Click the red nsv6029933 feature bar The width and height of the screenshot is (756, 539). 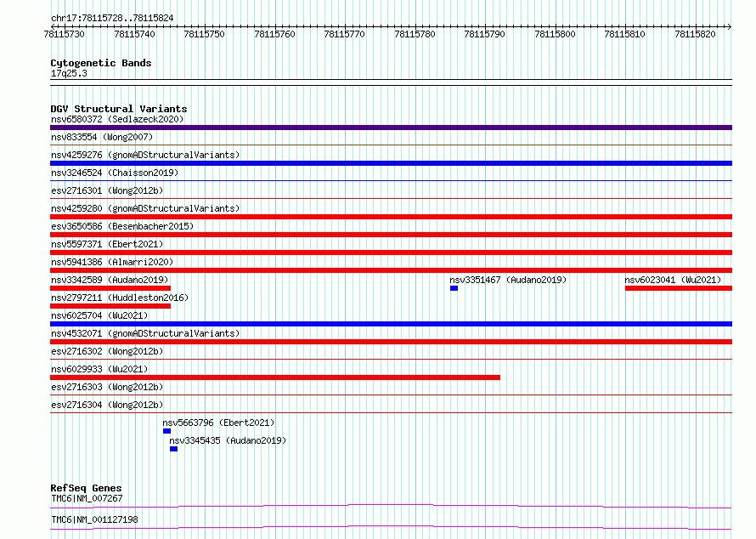pyautogui.click(x=275, y=377)
